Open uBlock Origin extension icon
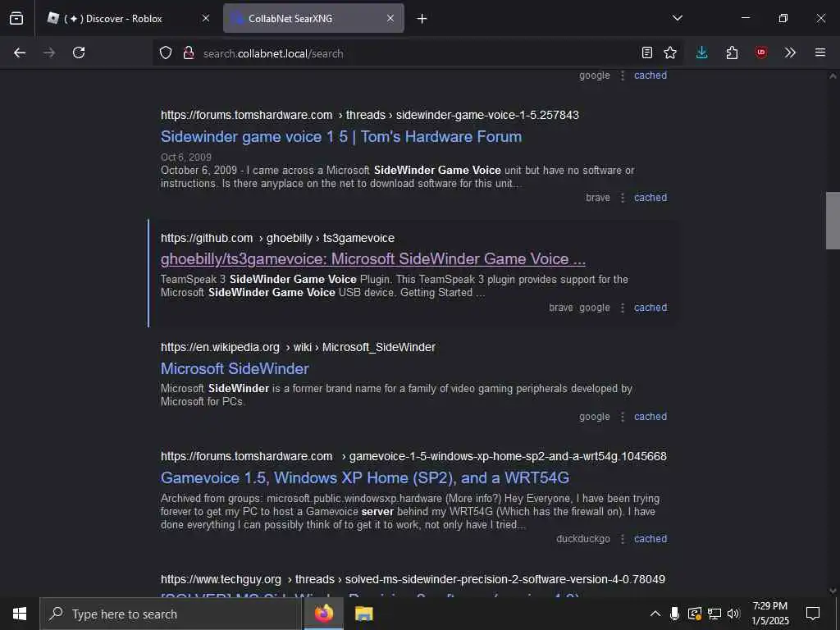The image size is (840, 630). point(761,52)
